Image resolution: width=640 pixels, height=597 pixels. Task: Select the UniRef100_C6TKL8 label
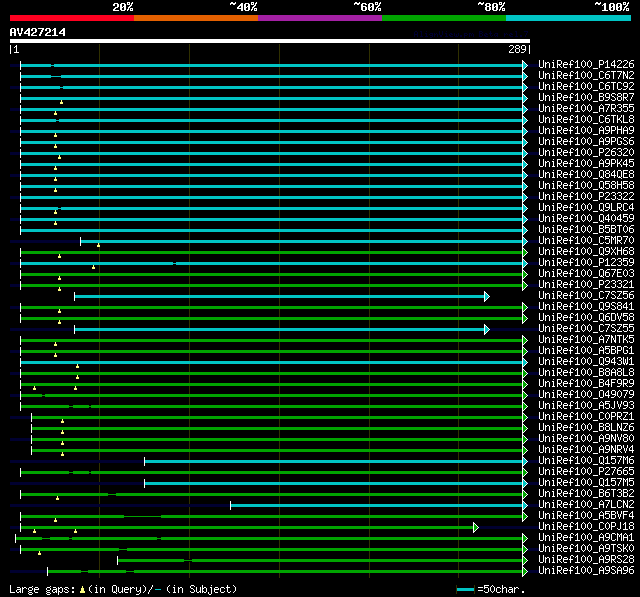586,120
